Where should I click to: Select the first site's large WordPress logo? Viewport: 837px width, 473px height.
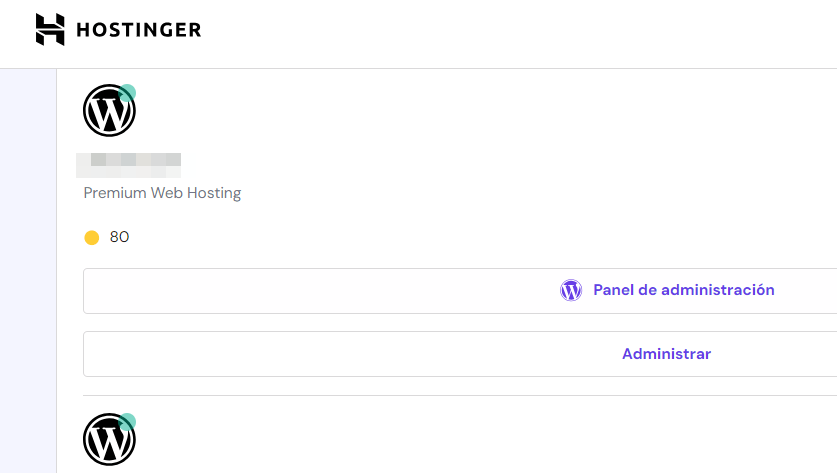point(108,112)
